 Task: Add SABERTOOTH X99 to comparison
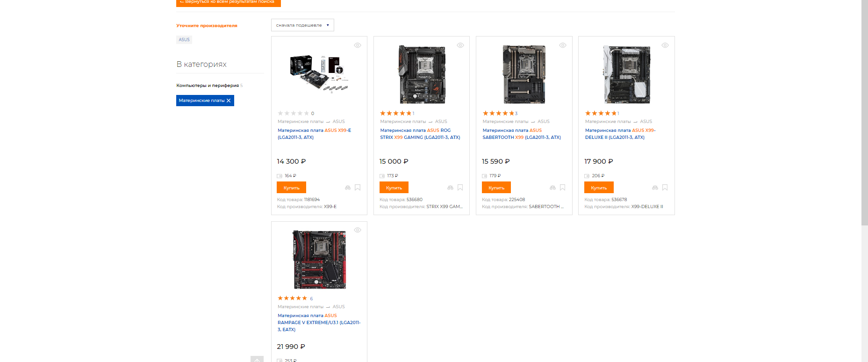click(x=552, y=188)
